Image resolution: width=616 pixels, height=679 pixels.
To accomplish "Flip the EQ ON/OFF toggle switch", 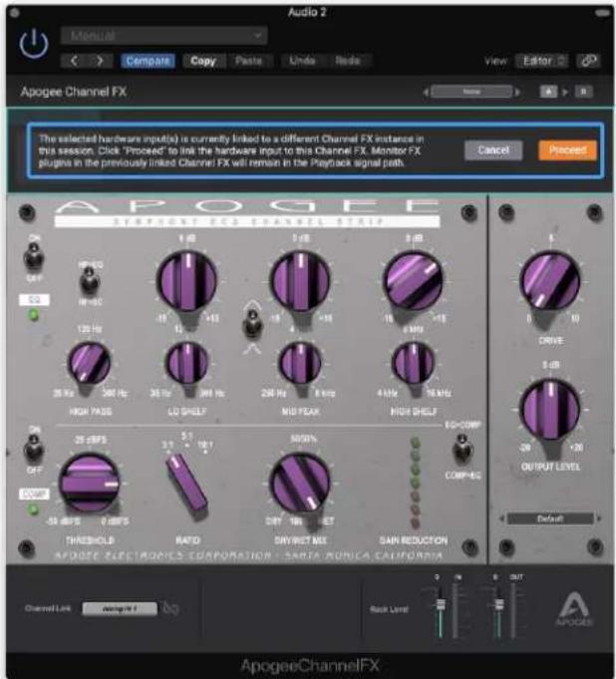I will coord(33,256).
